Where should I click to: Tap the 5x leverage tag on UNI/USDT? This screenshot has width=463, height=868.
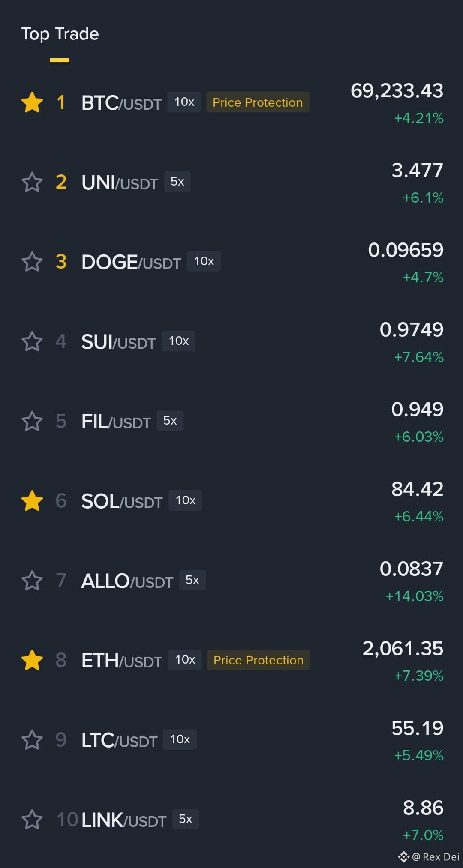177,182
